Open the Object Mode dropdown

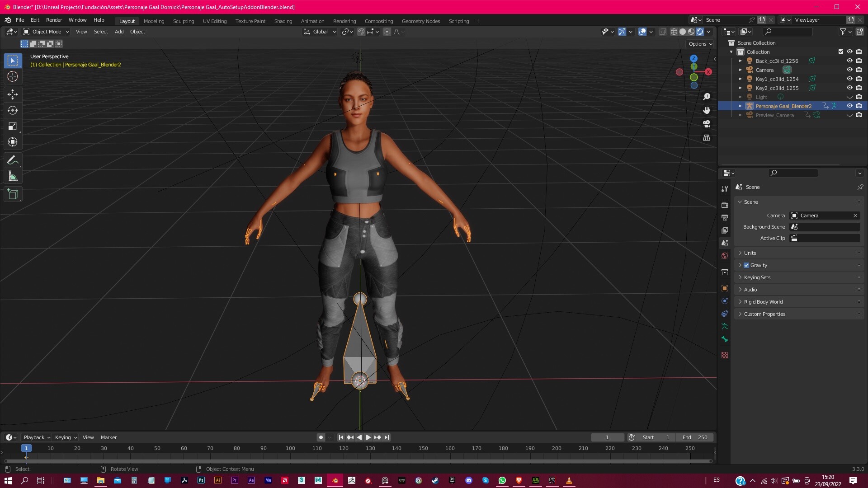click(x=46, y=32)
